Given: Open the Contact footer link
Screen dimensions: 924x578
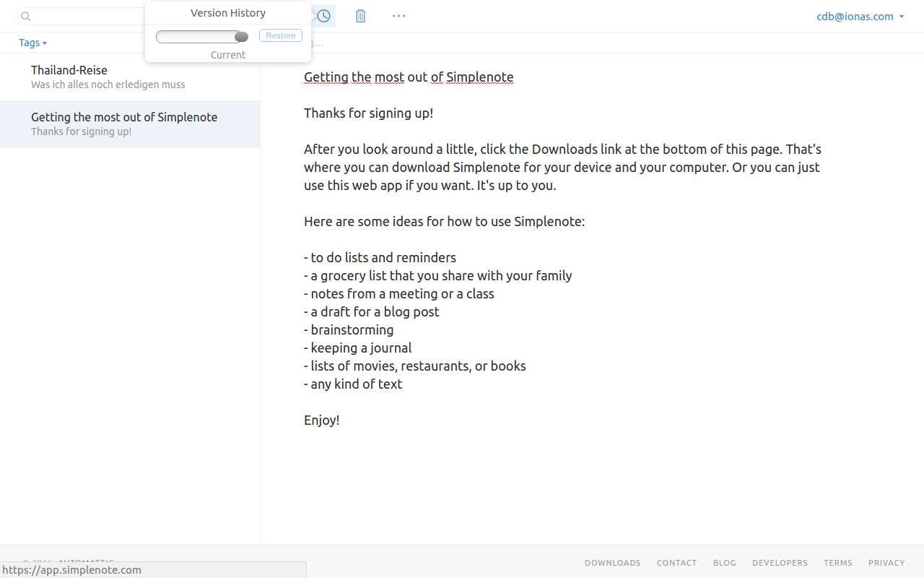Looking at the screenshot, I should (676, 563).
